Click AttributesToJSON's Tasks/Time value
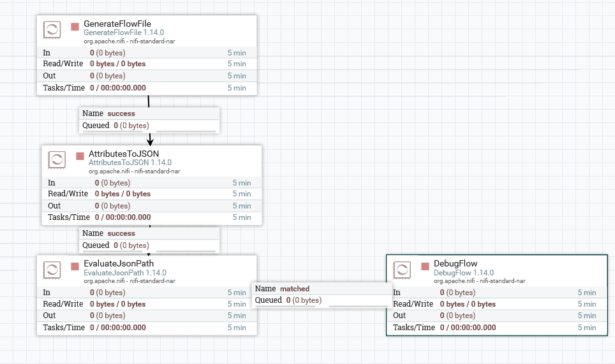615x364 pixels. pyautogui.click(x=122, y=217)
